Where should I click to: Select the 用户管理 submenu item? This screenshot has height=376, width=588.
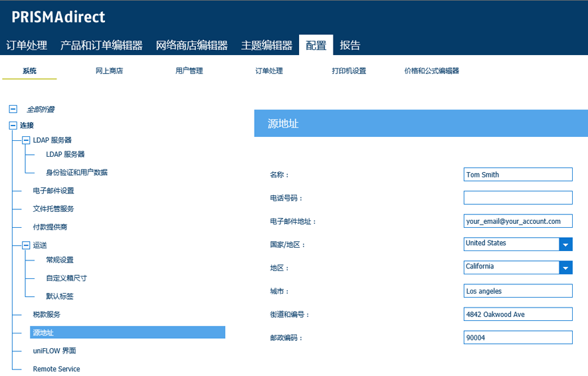pyautogui.click(x=189, y=71)
